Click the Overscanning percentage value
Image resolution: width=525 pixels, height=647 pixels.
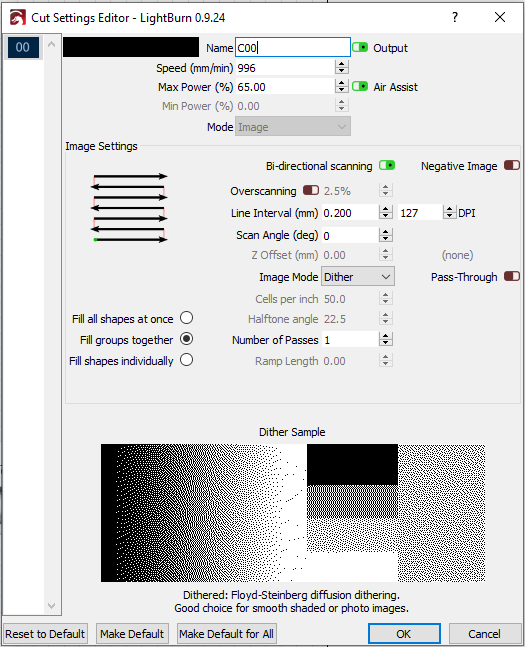click(x=350, y=191)
